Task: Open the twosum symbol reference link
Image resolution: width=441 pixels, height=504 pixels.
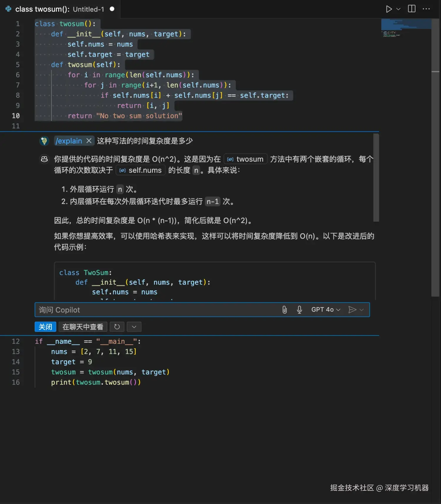Action: click(x=245, y=159)
